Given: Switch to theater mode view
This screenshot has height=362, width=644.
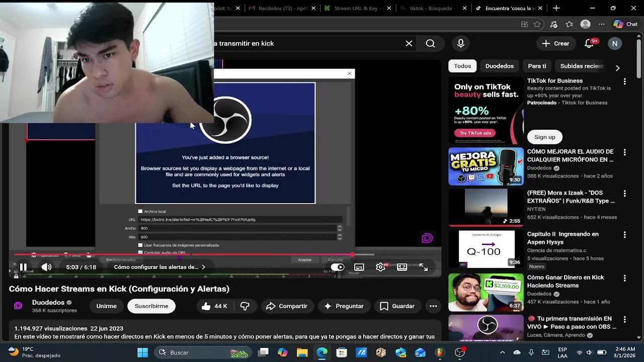Looking at the screenshot, I should click(x=402, y=267).
